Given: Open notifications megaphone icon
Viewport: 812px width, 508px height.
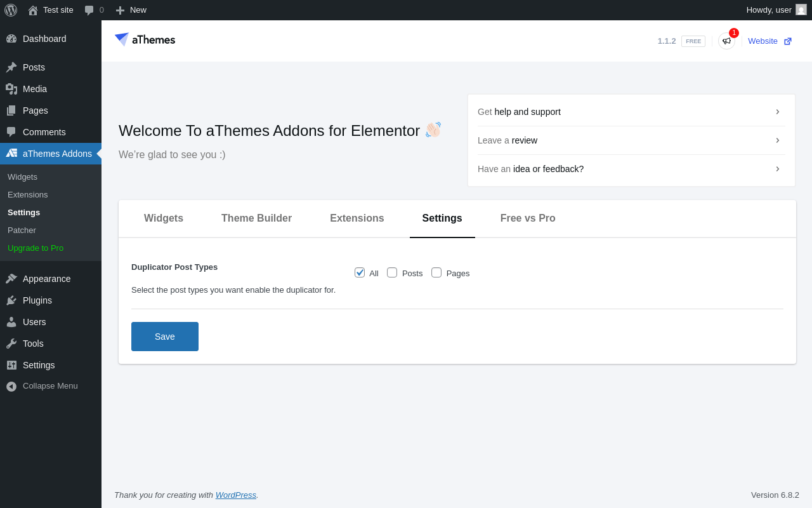Looking at the screenshot, I should (x=726, y=41).
